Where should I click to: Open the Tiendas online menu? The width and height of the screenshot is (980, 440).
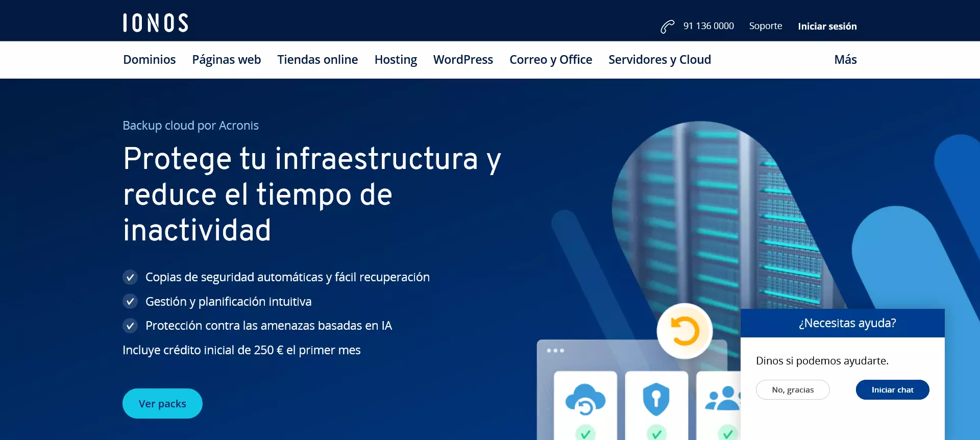click(x=317, y=60)
